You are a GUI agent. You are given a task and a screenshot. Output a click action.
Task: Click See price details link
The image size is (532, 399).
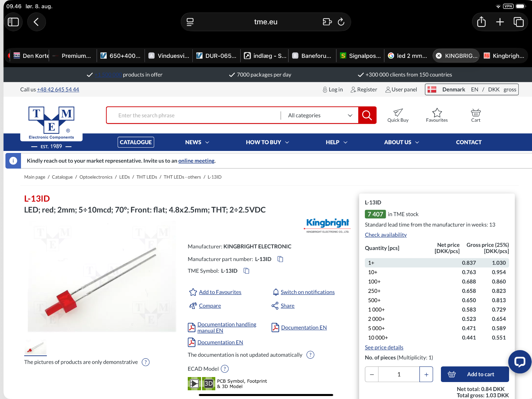384,347
